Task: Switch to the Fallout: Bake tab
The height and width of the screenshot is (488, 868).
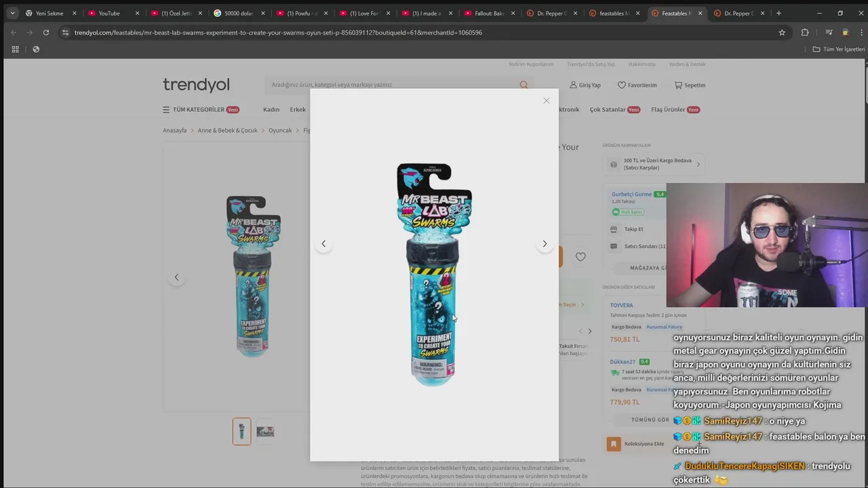Action: click(488, 14)
